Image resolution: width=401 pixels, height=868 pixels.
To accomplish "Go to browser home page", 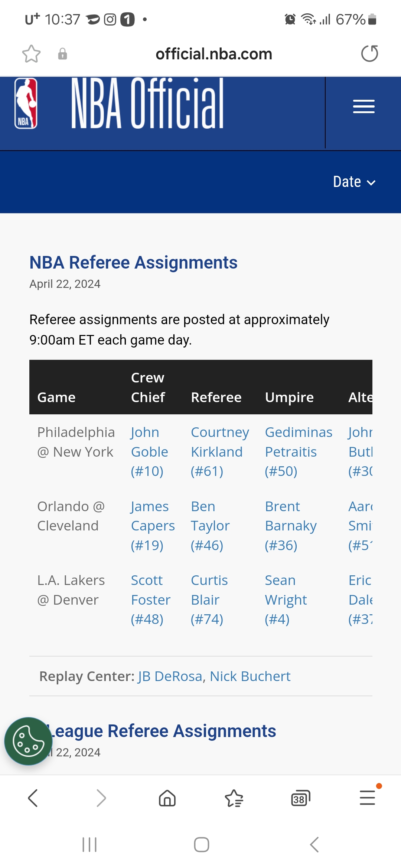I will coord(167,798).
